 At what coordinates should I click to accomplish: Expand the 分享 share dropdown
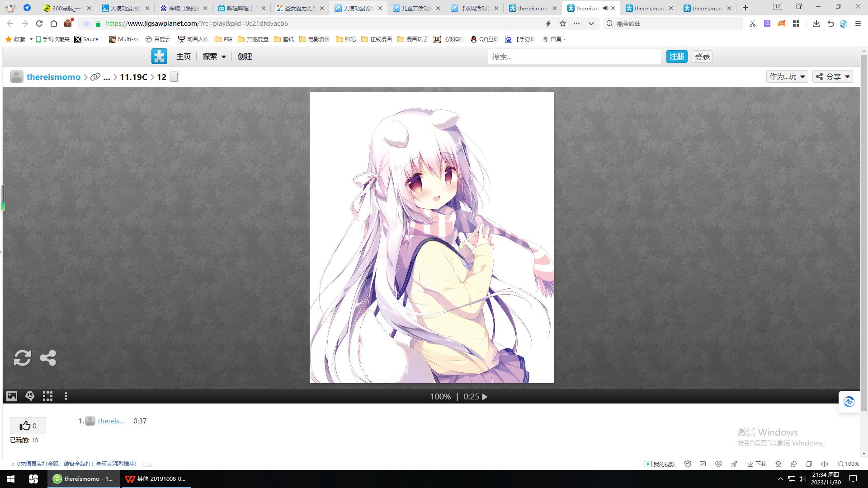coord(832,77)
